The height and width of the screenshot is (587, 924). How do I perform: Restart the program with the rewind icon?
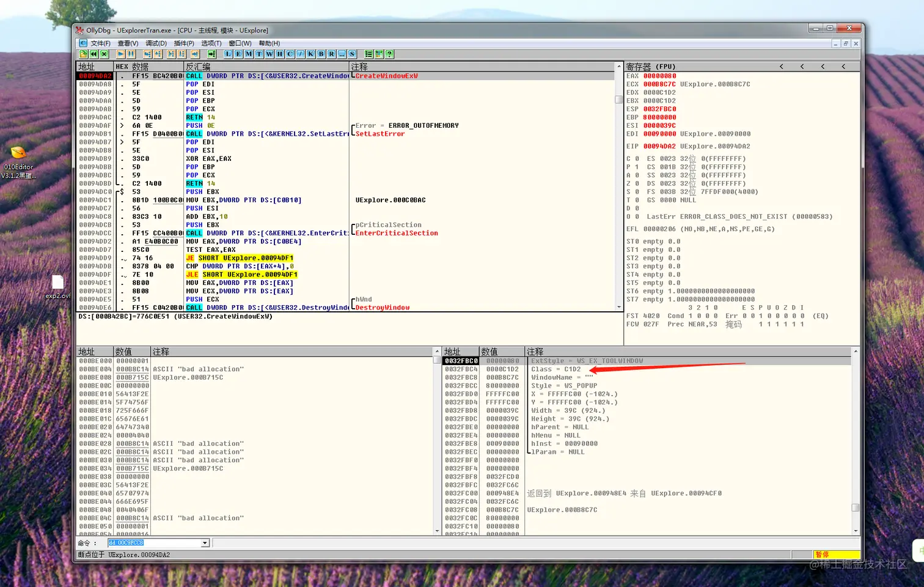94,54
